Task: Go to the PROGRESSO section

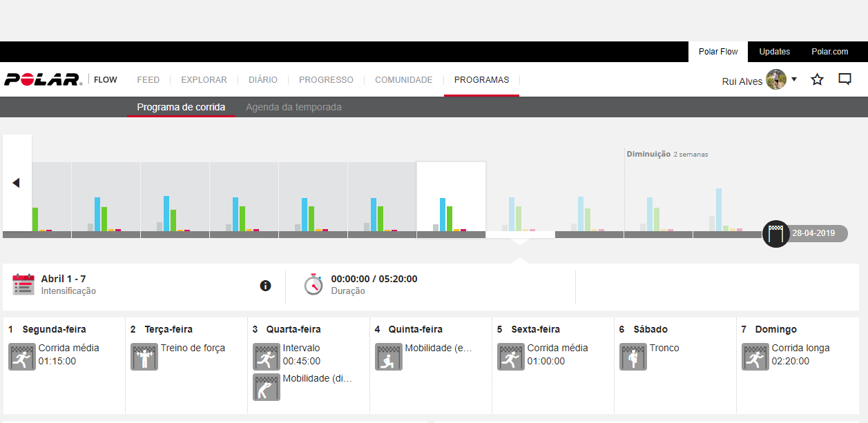Action: (326, 80)
